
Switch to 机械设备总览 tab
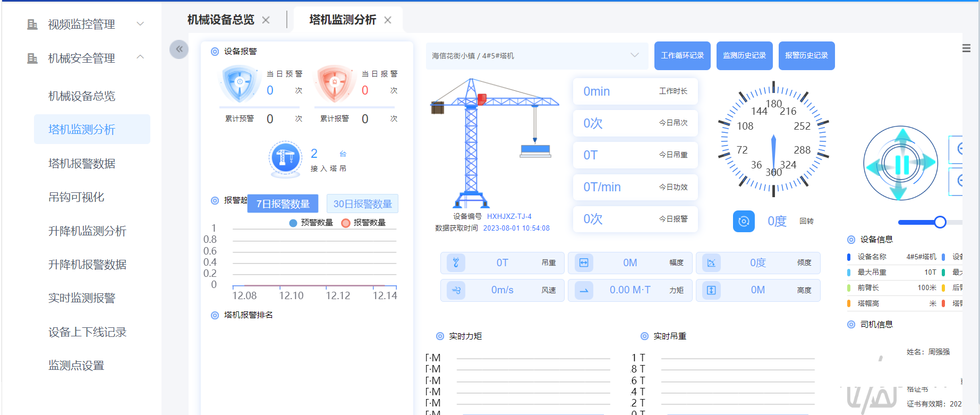click(221, 20)
